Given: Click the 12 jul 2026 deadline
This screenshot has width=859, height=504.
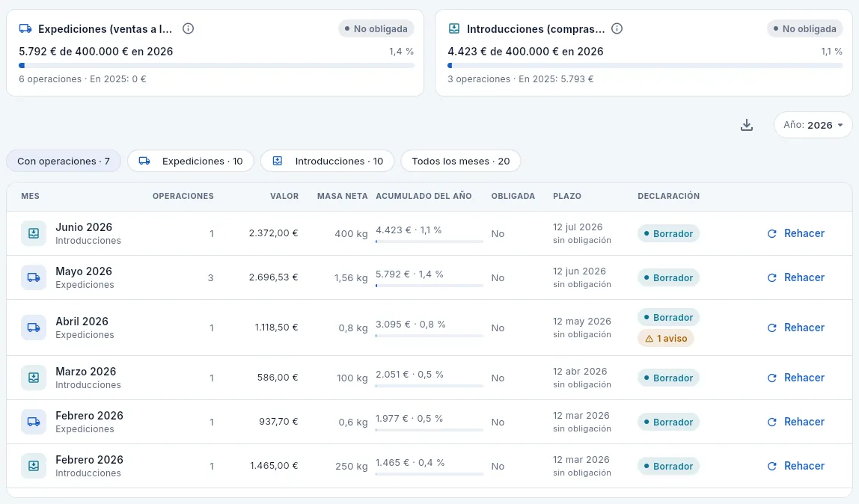Looking at the screenshot, I should (578, 227).
